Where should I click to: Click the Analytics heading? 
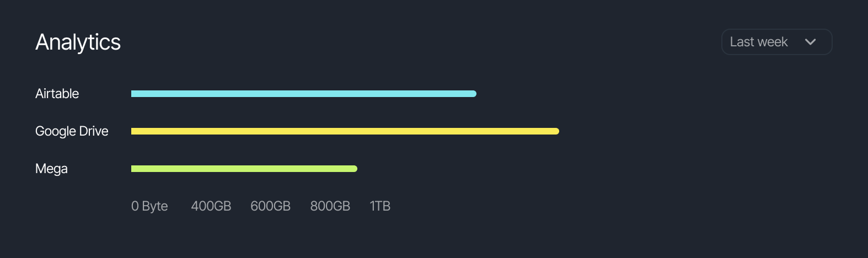pyautogui.click(x=78, y=42)
